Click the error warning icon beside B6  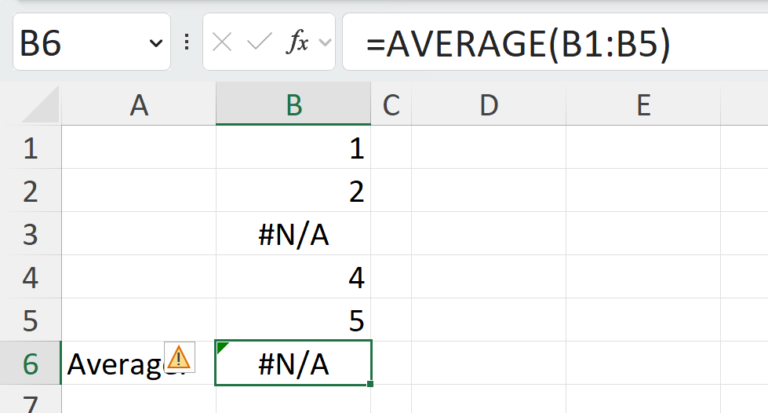179,357
